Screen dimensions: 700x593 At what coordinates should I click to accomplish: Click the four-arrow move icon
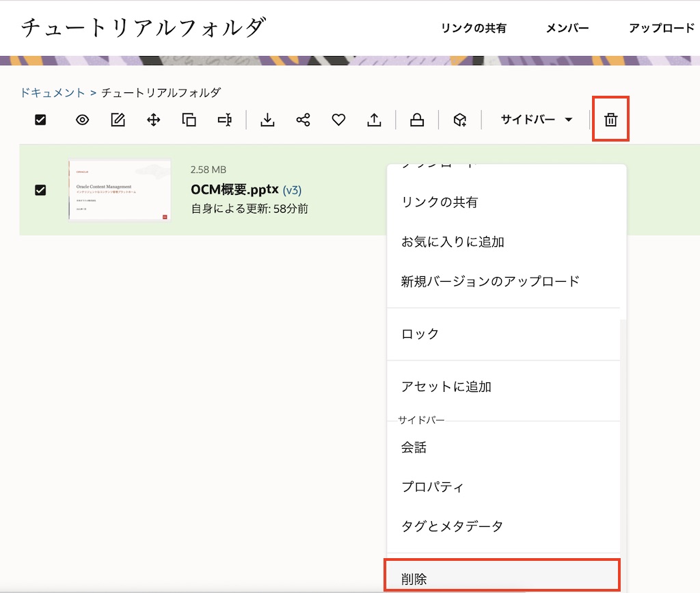point(154,120)
